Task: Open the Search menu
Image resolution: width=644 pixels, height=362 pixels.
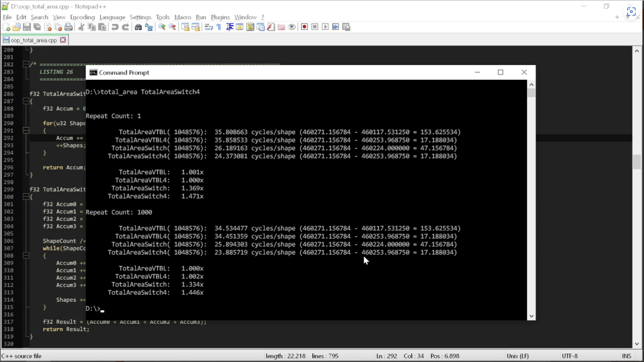Action: 39,17
